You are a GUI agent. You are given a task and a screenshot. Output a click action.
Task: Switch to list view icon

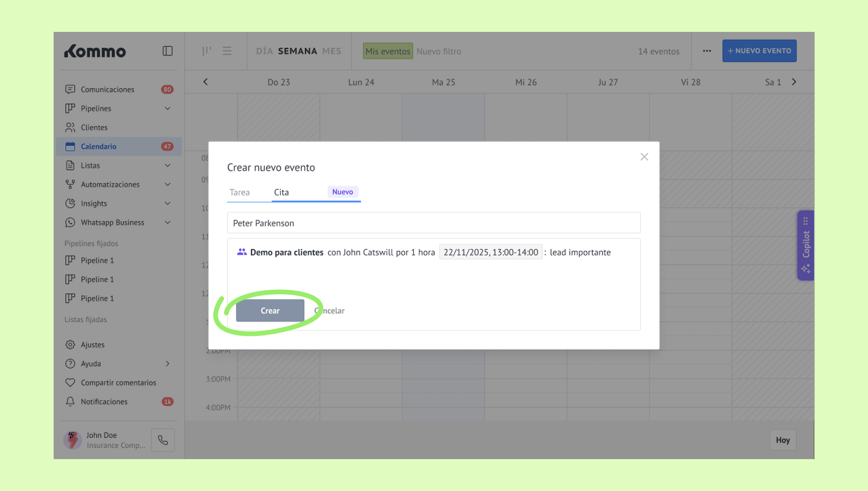227,51
